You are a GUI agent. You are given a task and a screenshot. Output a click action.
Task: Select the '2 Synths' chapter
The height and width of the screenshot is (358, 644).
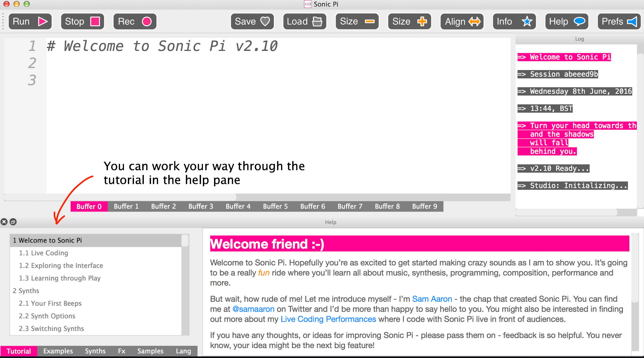(x=96, y=291)
